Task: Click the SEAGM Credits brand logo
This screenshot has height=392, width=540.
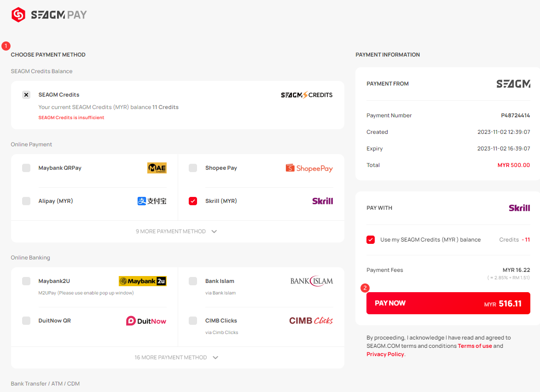Action: pyautogui.click(x=307, y=95)
